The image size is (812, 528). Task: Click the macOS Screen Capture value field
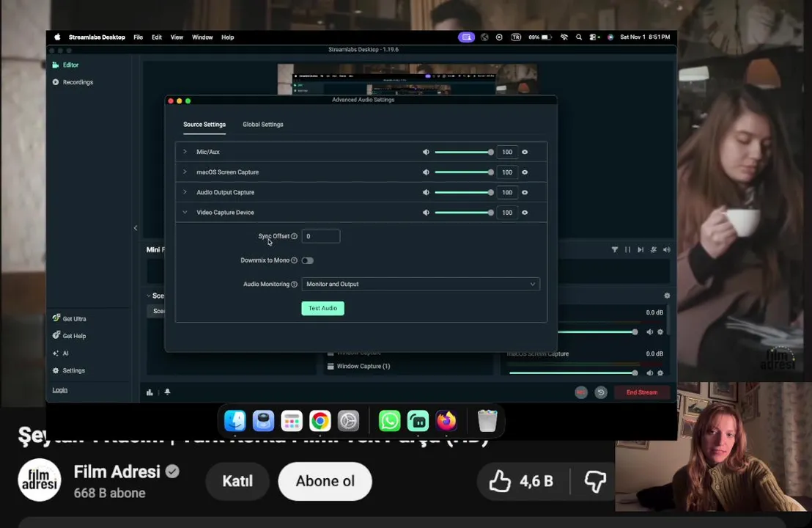pyautogui.click(x=507, y=172)
